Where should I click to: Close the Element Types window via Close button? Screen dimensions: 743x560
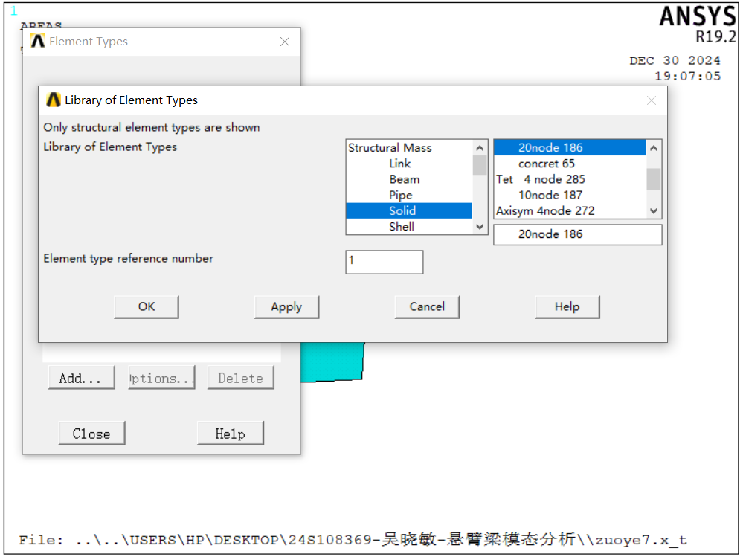coord(92,433)
